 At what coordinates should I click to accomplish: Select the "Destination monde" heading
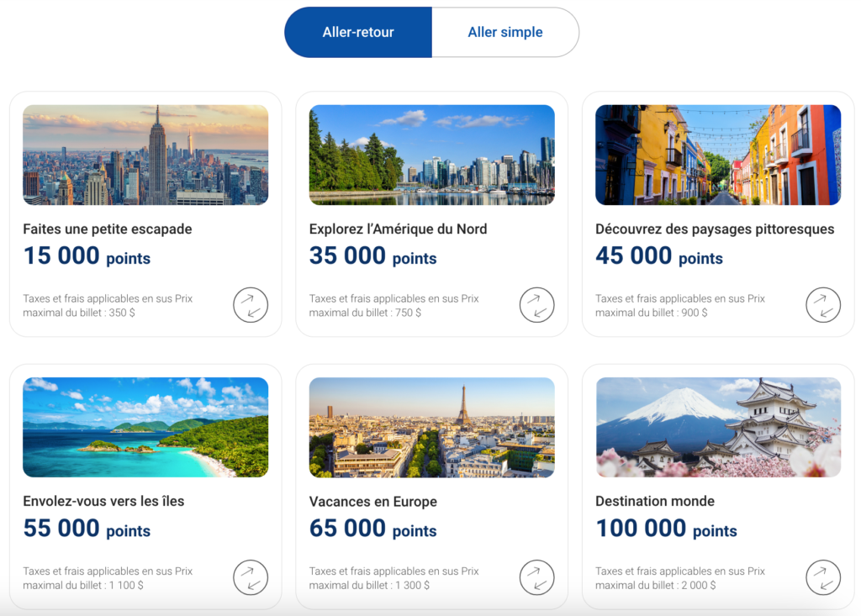coord(655,502)
